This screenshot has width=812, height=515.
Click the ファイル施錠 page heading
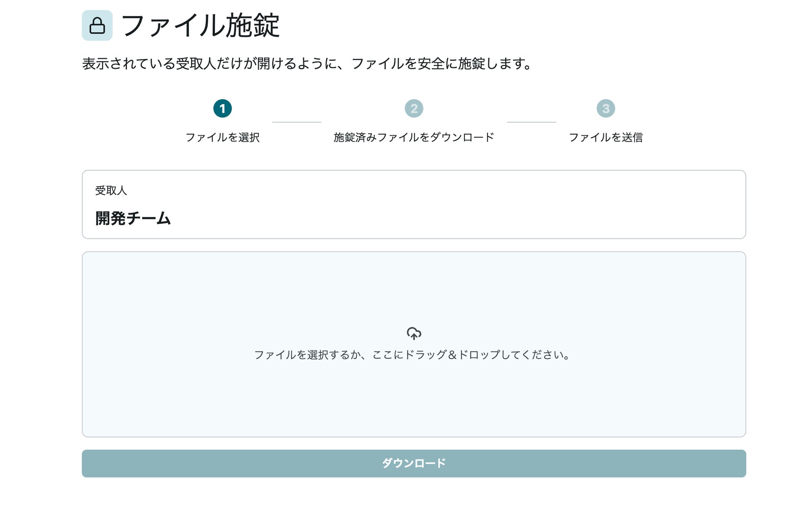[x=200, y=25]
